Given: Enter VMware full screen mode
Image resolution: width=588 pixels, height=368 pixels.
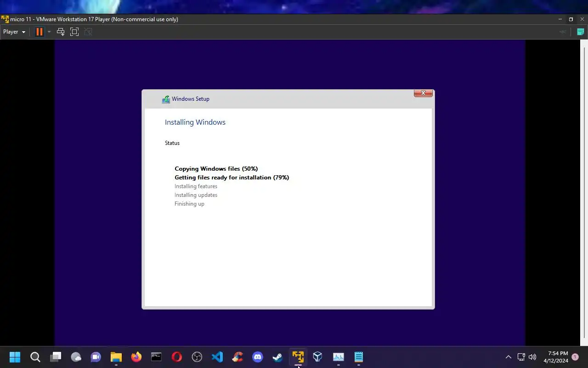Looking at the screenshot, I should click(74, 32).
